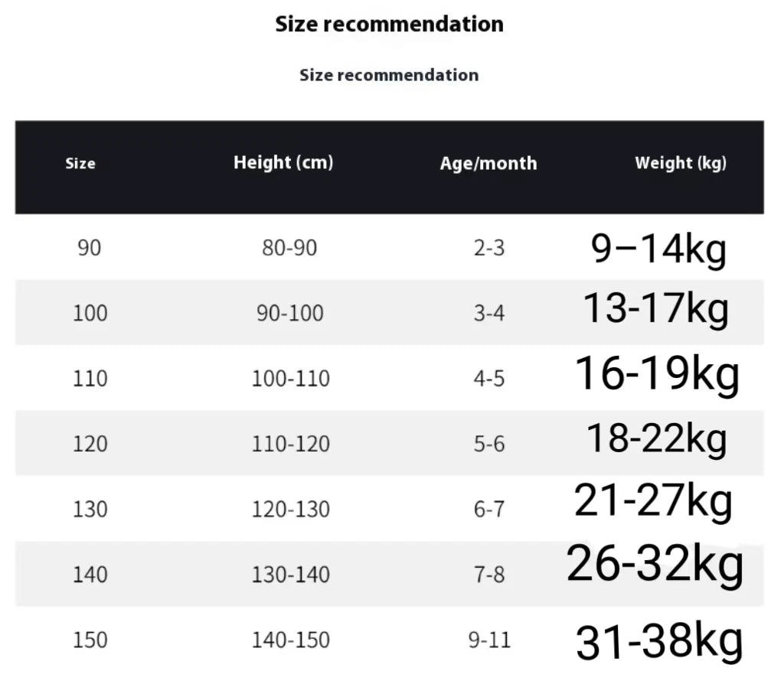Select the "Weight (kg)" column header
The height and width of the screenshot is (684, 784).
point(681,162)
